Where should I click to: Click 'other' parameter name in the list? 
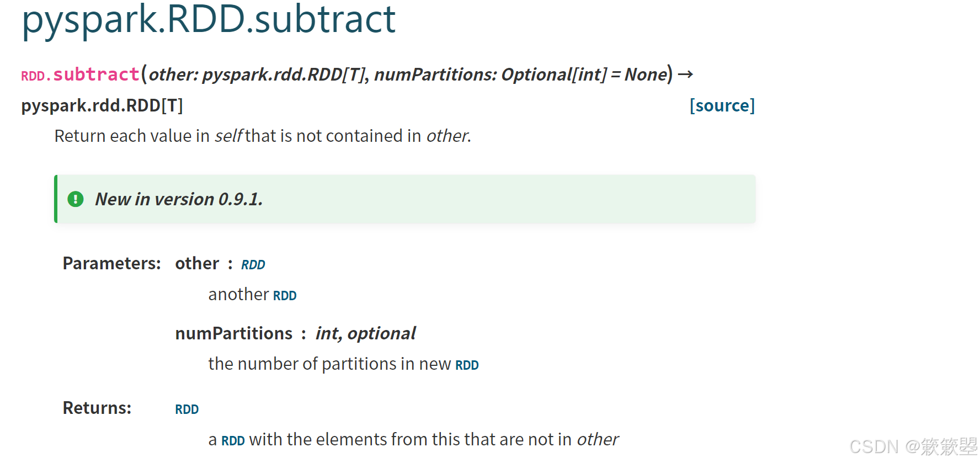click(x=197, y=263)
